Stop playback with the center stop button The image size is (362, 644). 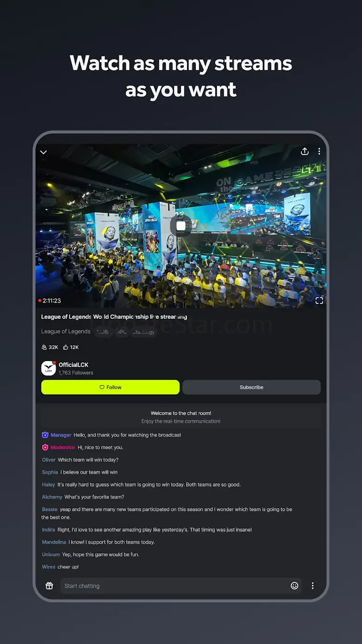click(x=181, y=226)
